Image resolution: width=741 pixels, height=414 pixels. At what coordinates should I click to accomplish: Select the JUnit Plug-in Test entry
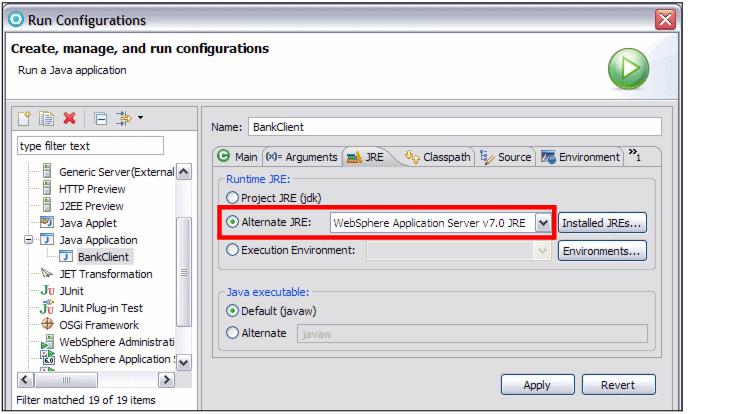(101, 308)
